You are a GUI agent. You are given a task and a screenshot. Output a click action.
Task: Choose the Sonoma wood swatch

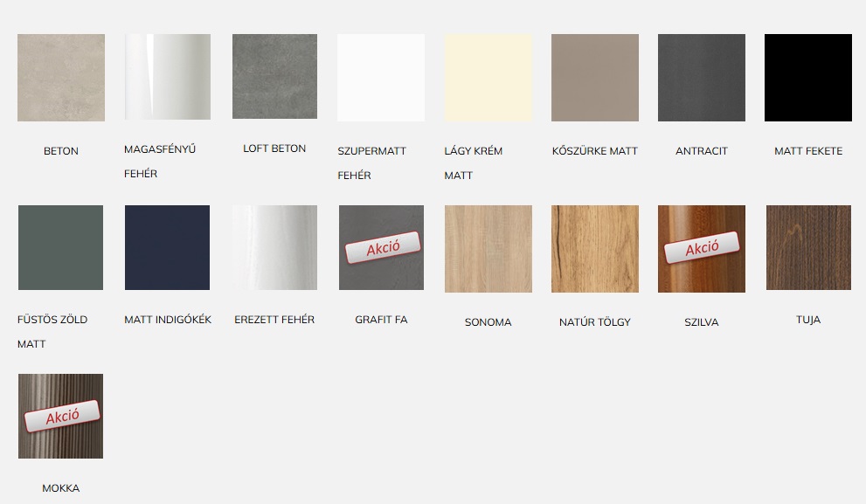[x=488, y=249]
